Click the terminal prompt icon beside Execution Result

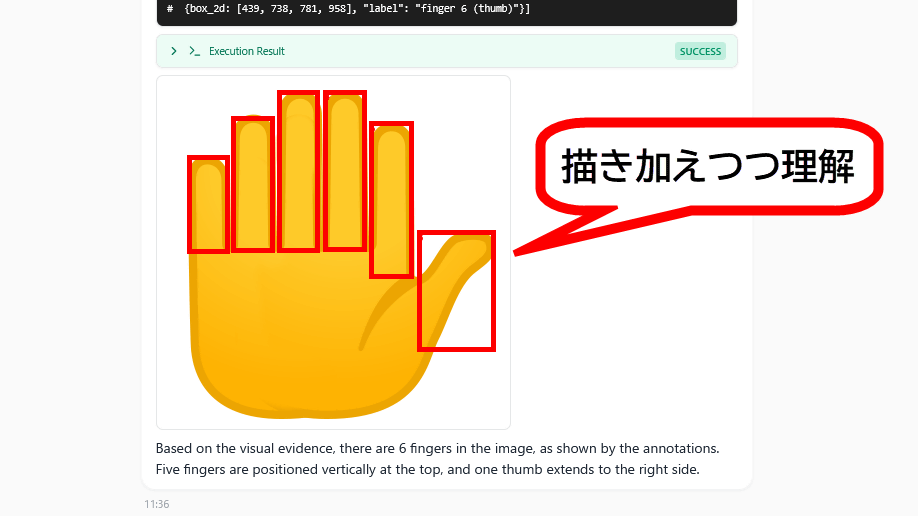coord(194,51)
